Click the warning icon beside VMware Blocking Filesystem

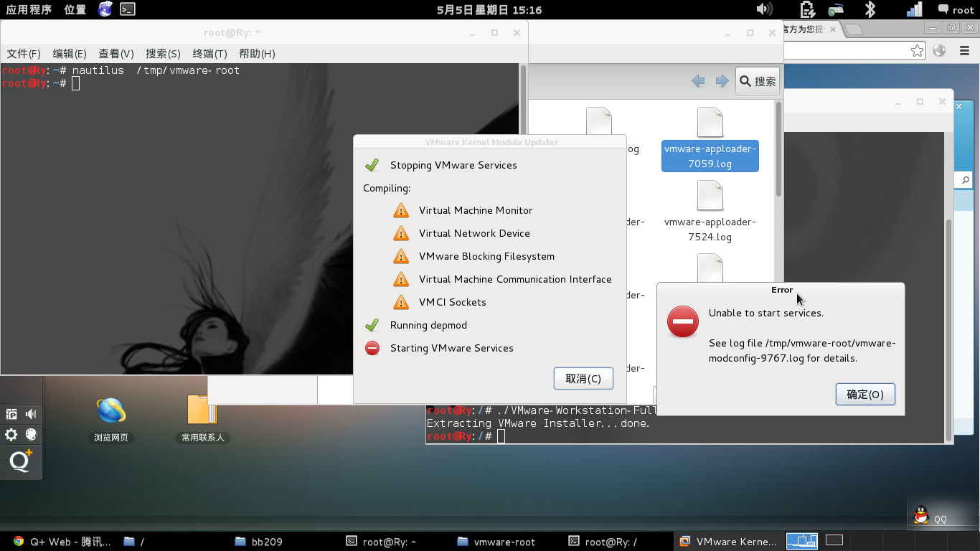tap(400, 256)
